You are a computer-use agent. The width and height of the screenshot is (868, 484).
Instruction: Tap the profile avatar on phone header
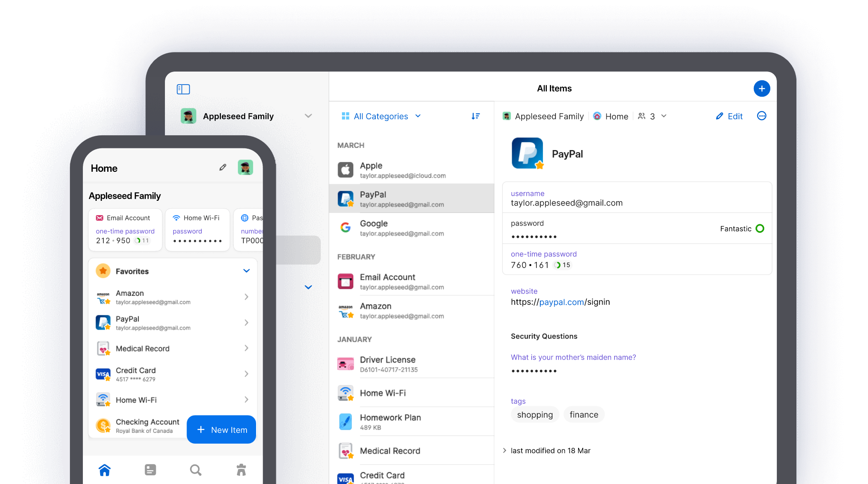click(x=245, y=167)
